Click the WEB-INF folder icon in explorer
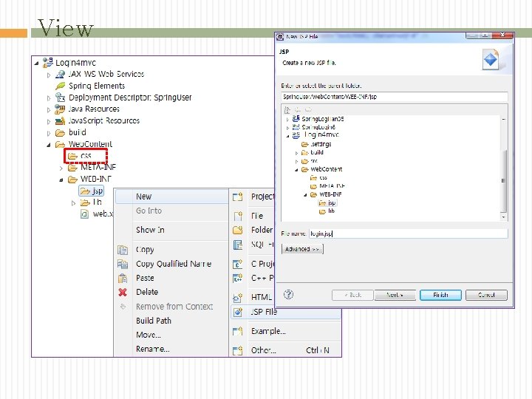 [x=72, y=179]
